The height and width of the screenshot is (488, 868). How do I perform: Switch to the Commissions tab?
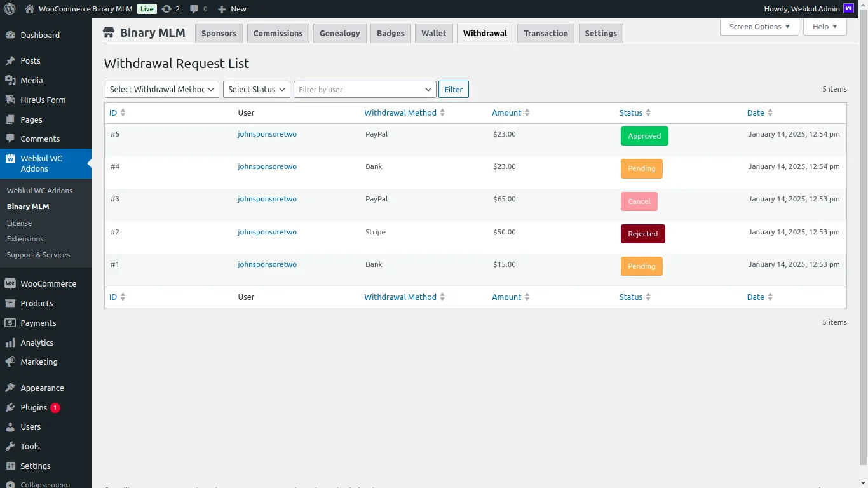(x=278, y=34)
